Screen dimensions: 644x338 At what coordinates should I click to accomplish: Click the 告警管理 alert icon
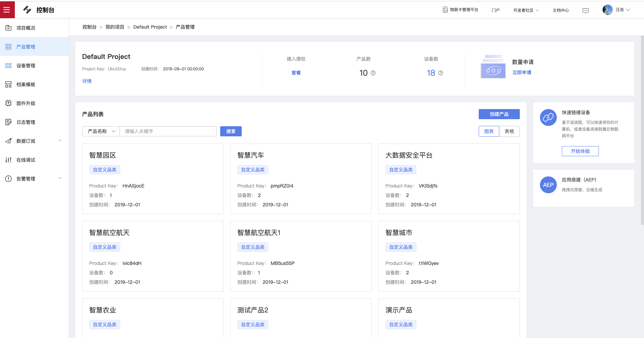click(8, 179)
